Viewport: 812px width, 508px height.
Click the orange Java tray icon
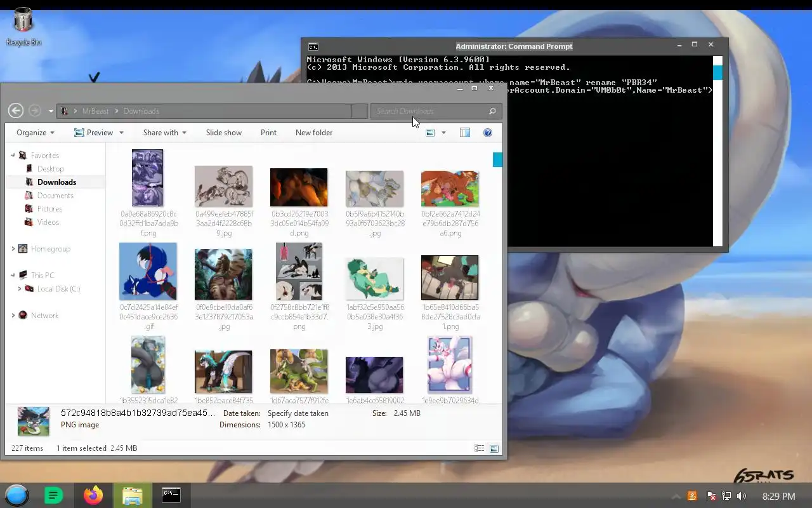692,496
